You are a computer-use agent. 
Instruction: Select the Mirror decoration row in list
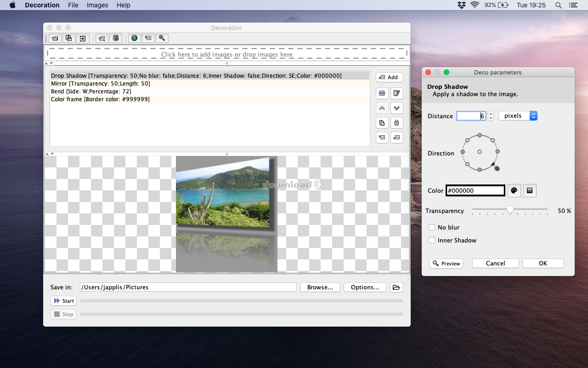209,84
